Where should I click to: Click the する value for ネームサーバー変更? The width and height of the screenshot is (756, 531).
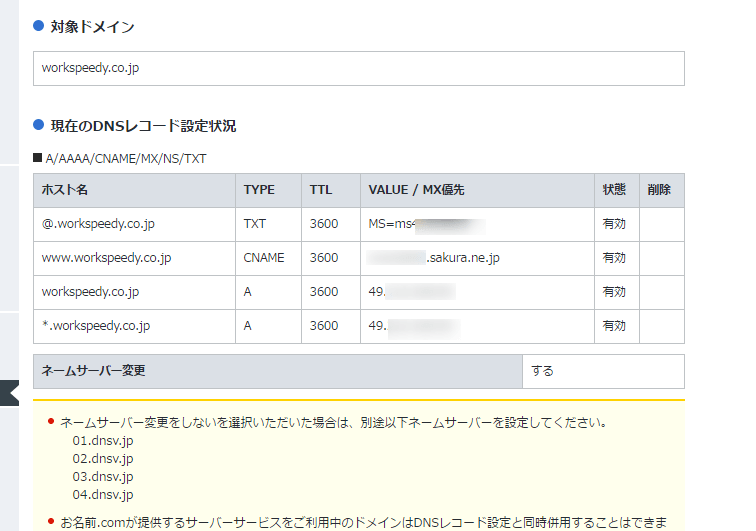[543, 371]
